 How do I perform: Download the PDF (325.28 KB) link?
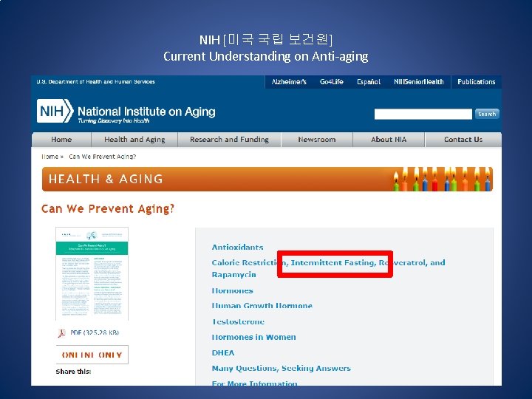click(x=95, y=332)
